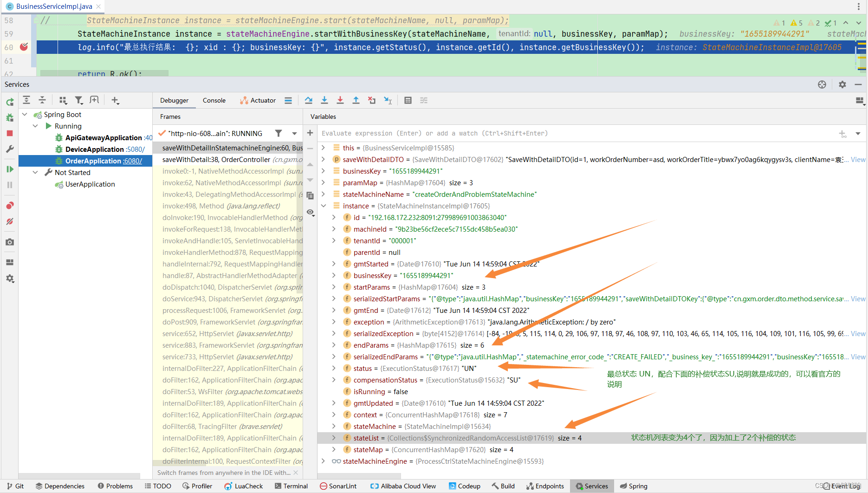Open the Filter icon in Services toolbar
The height and width of the screenshot is (493, 868).
(79, 100)
